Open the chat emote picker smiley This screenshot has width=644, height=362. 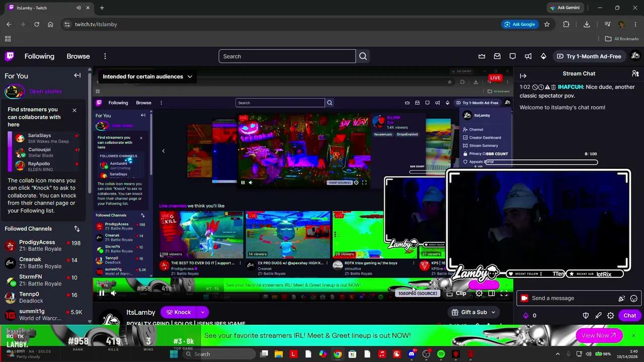pyautogui.click(x=634, y=298)
